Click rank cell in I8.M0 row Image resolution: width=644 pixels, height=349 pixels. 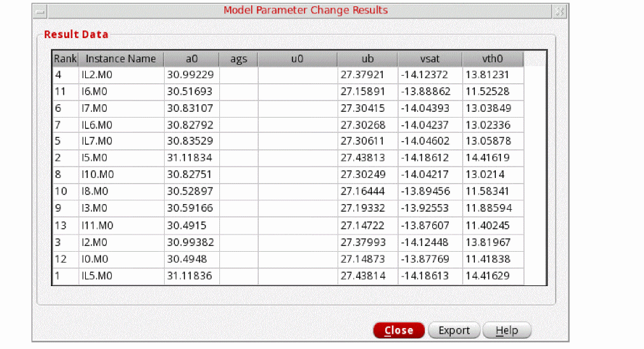65,191
